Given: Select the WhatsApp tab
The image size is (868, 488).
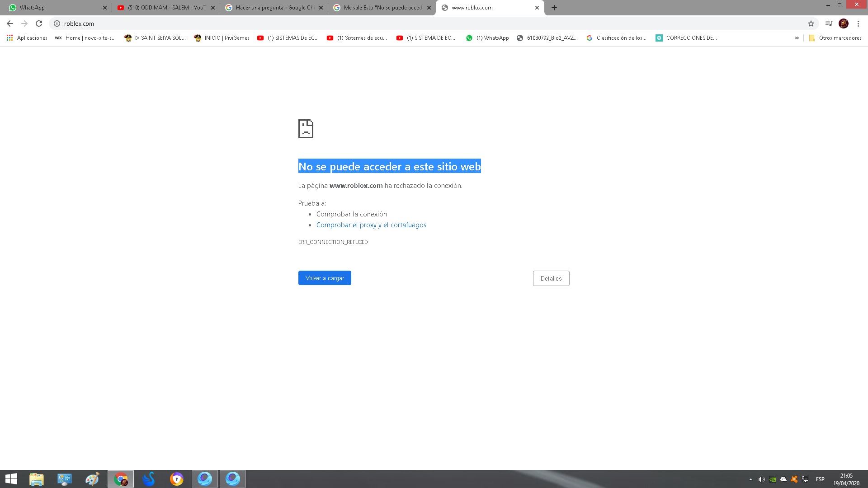Looking at the screenshot, I should (x=57, y=7).
